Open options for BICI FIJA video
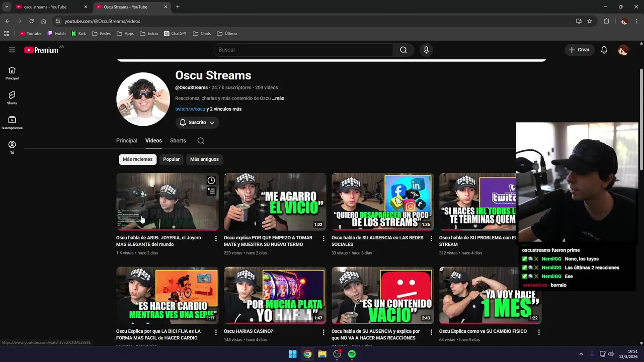Screen dimensions: 644x362 coord(216,332)
